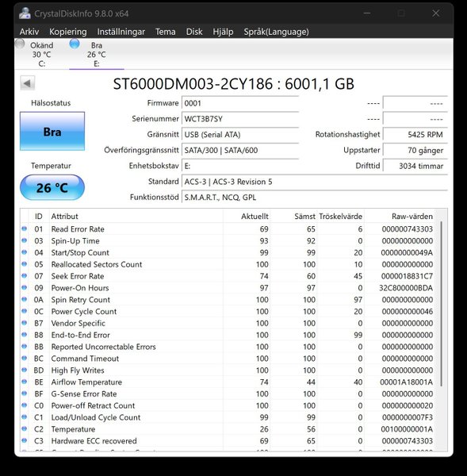Switch to the Okänd 30 °C C: disk tab
Screen dimensions: 467x476
(41, 54)
